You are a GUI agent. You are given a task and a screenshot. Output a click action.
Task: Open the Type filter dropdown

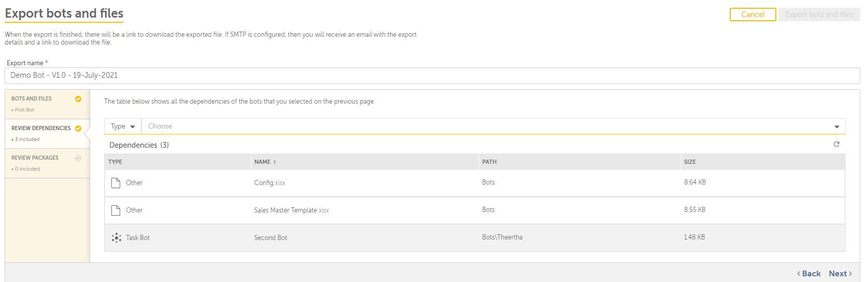pos(123,126)
